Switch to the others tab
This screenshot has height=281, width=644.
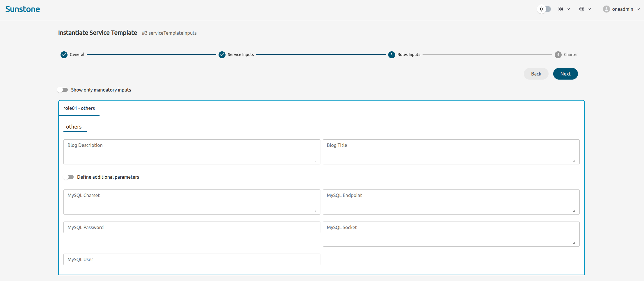[x=74, y=127]
